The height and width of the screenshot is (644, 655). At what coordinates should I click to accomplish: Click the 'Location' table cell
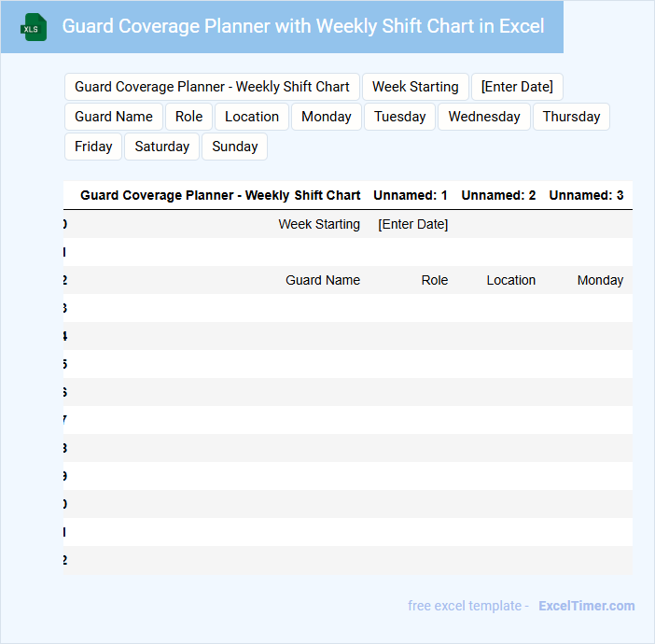511,280
